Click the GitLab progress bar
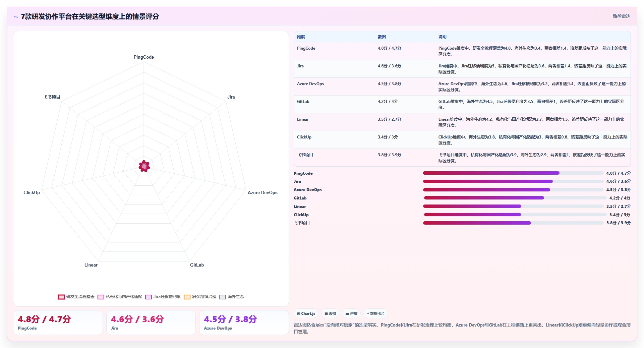Viewport: 644px width, 348px height. coord(515,198)
